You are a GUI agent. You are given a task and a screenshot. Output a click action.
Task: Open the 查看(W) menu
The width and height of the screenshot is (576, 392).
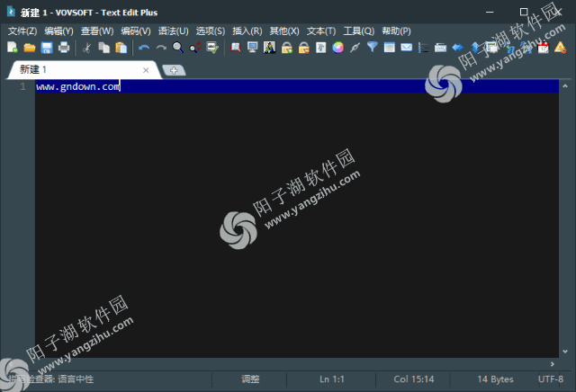(97, 31)
